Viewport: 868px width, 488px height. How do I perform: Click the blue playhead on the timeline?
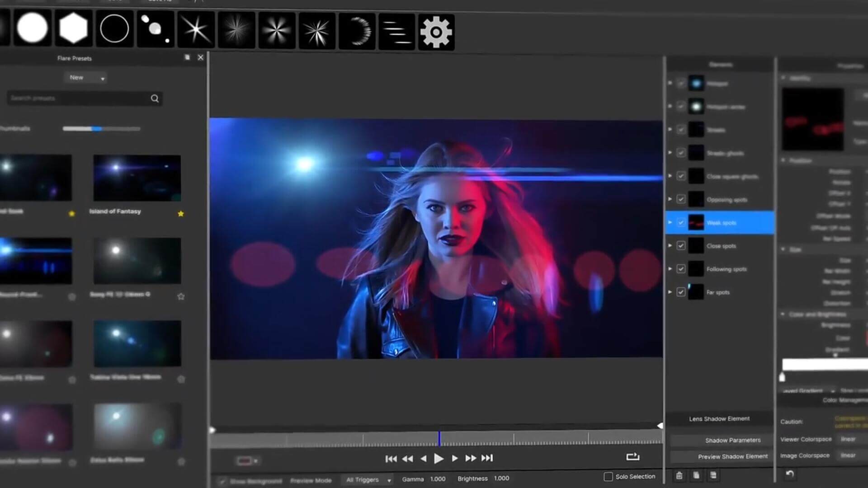point(439,438)
